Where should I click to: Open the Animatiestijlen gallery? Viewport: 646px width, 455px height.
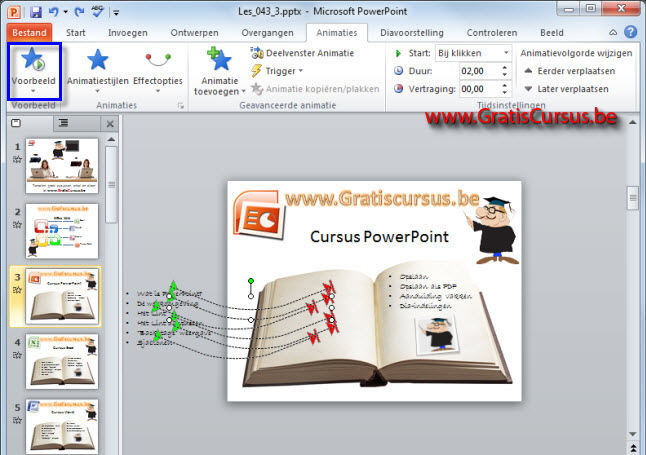pos(98,69)
